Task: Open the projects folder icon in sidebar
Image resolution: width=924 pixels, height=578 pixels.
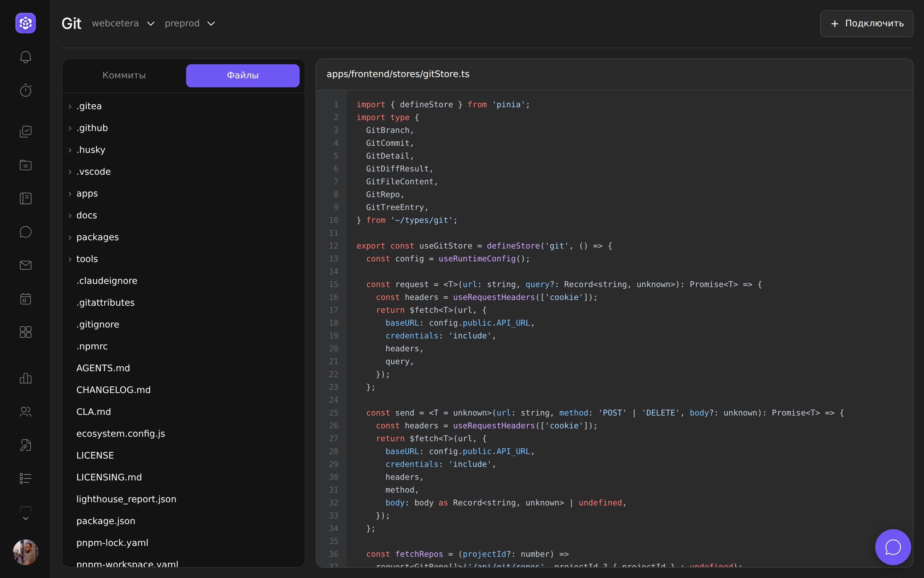Action: click(x=26, y=165)
